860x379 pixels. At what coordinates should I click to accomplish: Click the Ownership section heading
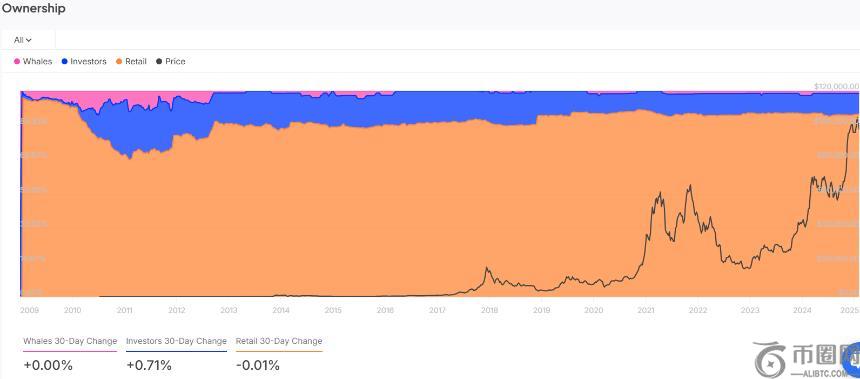33,8
